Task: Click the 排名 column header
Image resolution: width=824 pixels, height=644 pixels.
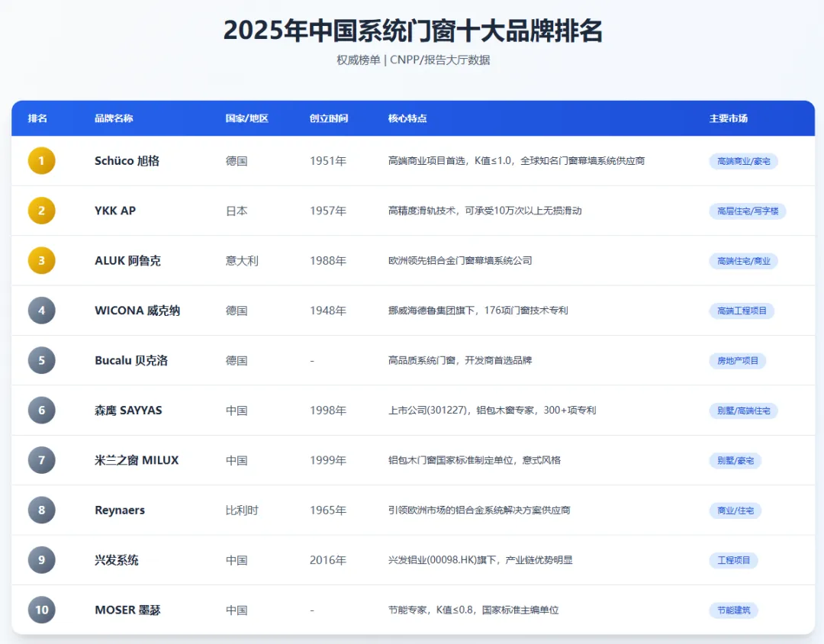Action: click(38, 119)
